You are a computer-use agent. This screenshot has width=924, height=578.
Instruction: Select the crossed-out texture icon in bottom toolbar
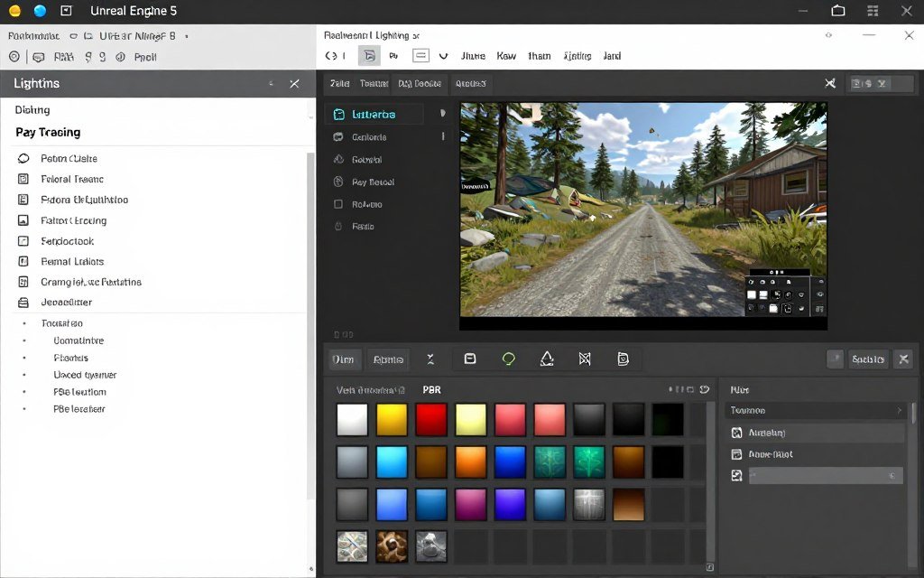[585, 359]
